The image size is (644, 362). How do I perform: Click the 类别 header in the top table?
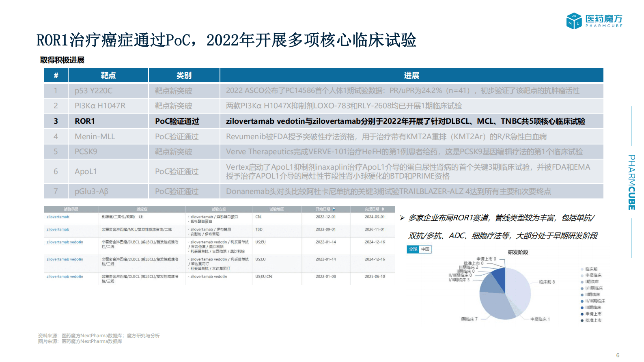[x=184, y=75]
